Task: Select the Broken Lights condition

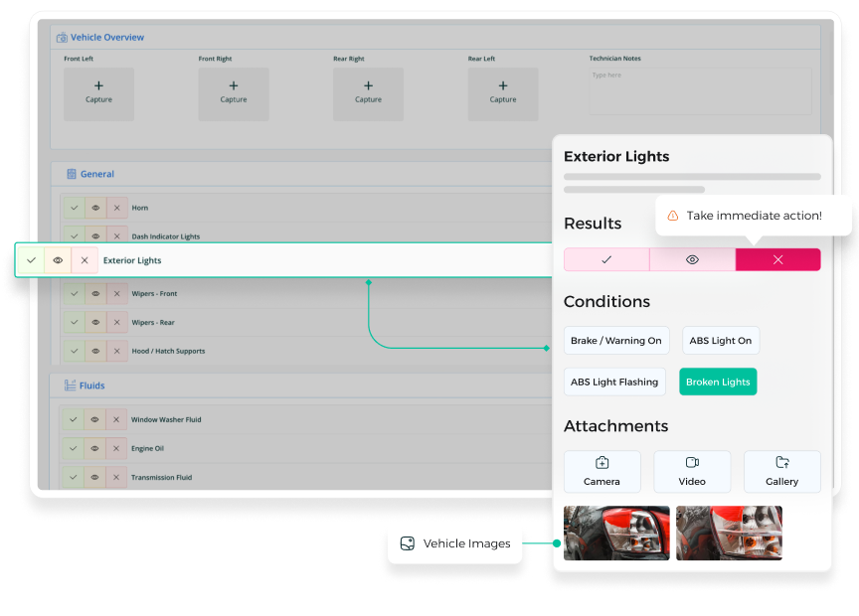Action: [718, 382]
